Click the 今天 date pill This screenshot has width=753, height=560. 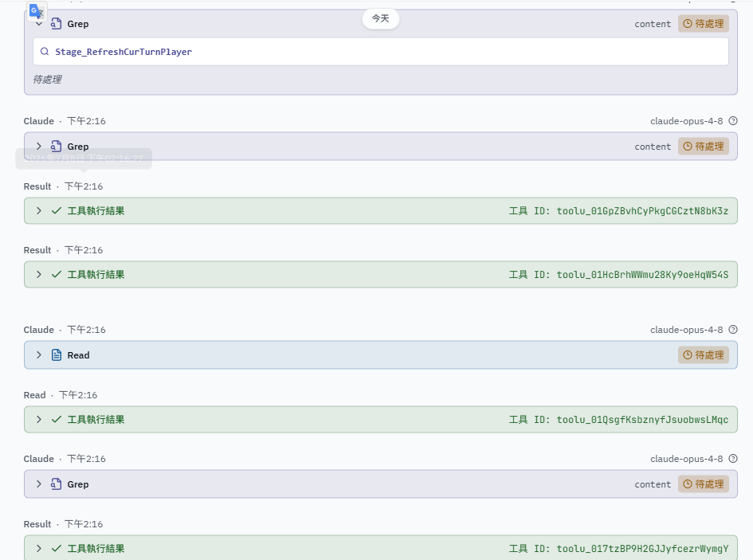380,19
